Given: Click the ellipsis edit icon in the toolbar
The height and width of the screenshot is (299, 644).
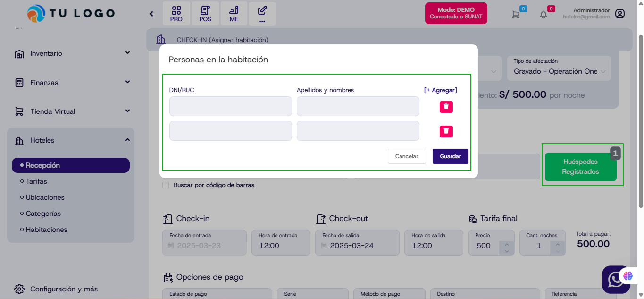Looking at the screenshot, I should click(262, 13).
